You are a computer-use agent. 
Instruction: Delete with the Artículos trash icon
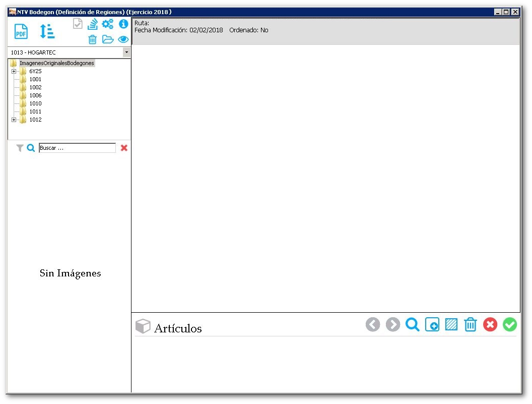471,324
